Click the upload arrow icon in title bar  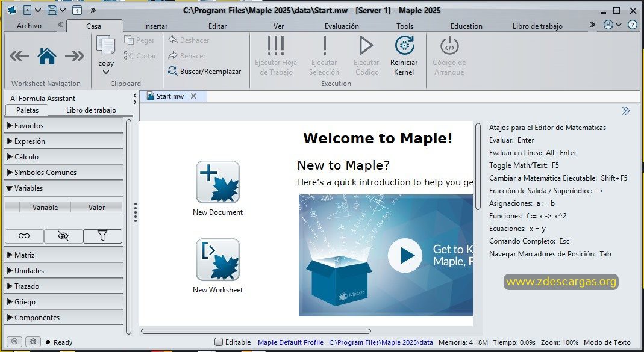pos(77,10)
